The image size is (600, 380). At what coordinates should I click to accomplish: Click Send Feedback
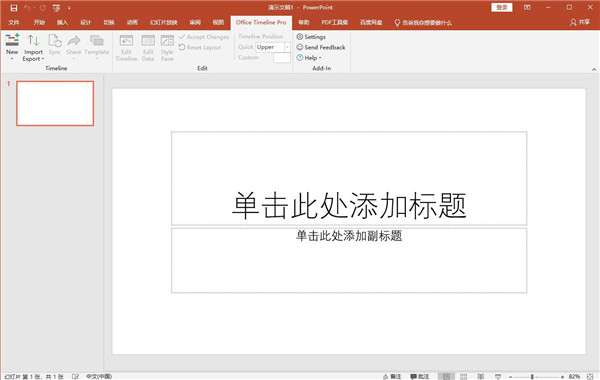[321, 47]
